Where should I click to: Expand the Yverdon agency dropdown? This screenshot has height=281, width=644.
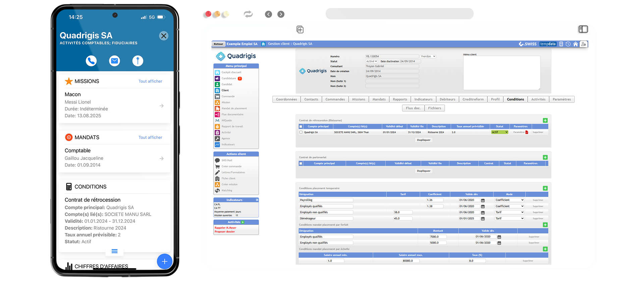[428, 56]
